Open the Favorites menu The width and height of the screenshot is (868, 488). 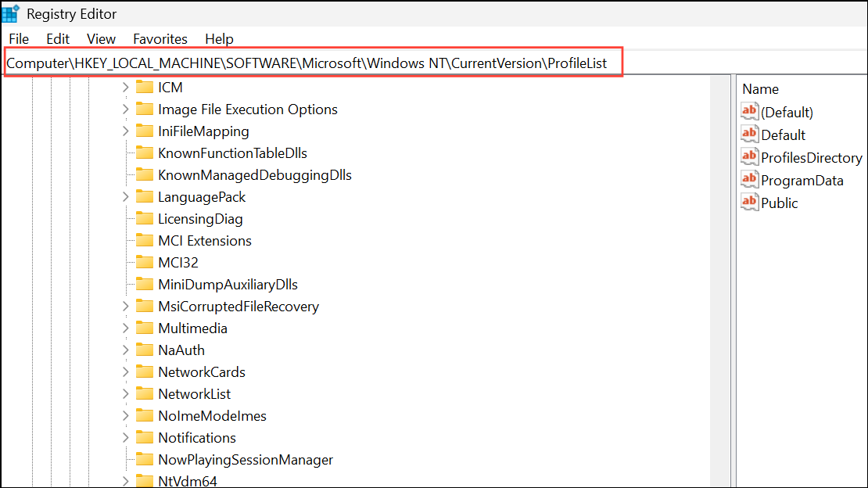160,38
